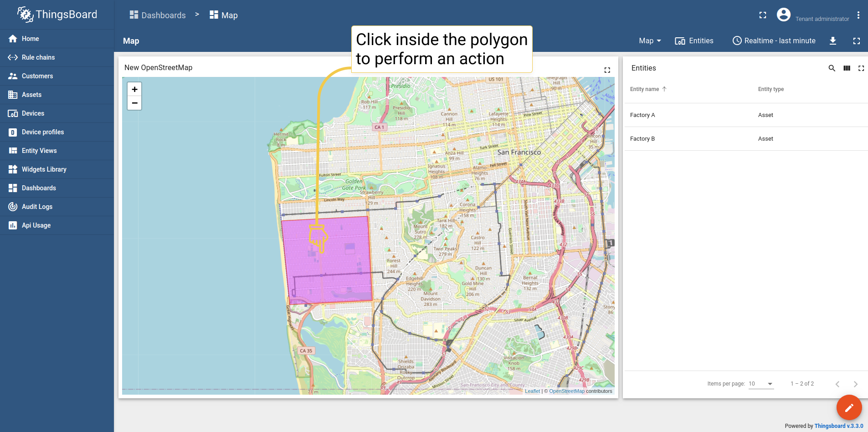Click the orange edit pencil button
This screenshot has height=432, width=868.
849,407
